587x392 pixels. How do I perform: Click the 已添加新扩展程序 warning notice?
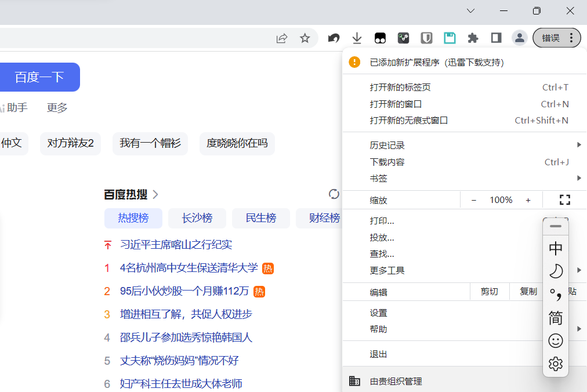(x=465, y=62)
